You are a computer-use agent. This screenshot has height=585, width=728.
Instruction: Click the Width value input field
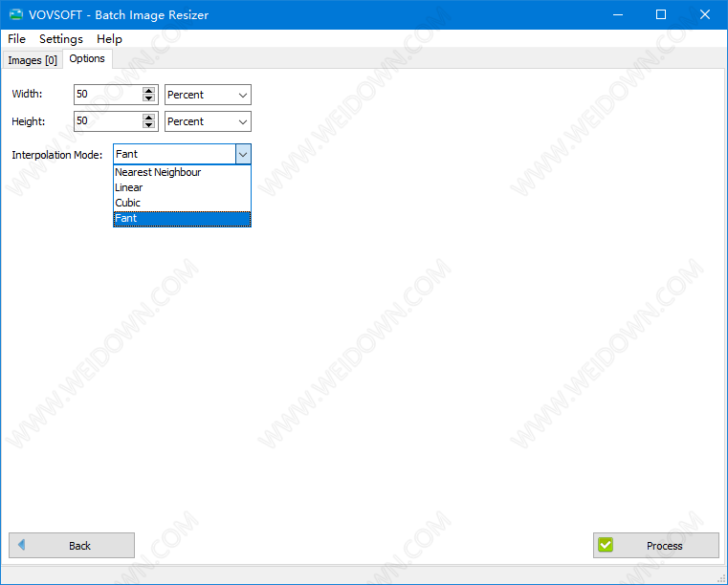[108, 95]
